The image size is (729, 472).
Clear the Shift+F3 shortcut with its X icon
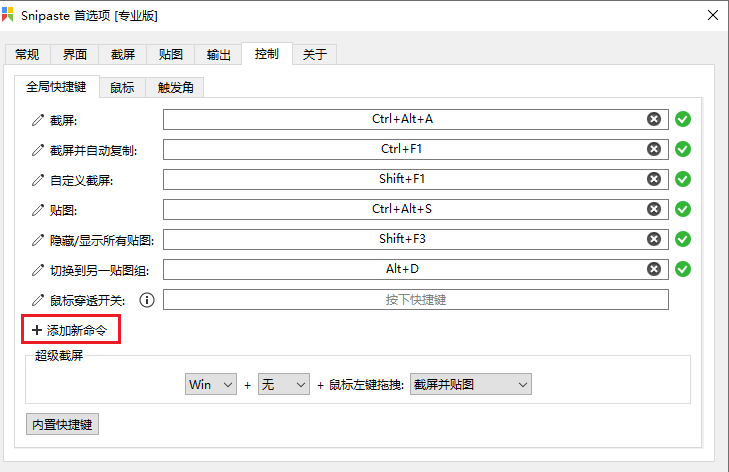coord(654,239)
